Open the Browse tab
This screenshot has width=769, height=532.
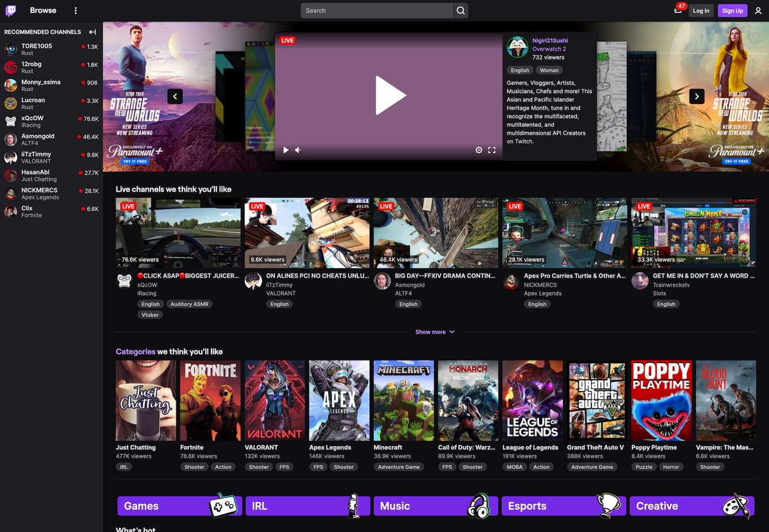[43, 10]
